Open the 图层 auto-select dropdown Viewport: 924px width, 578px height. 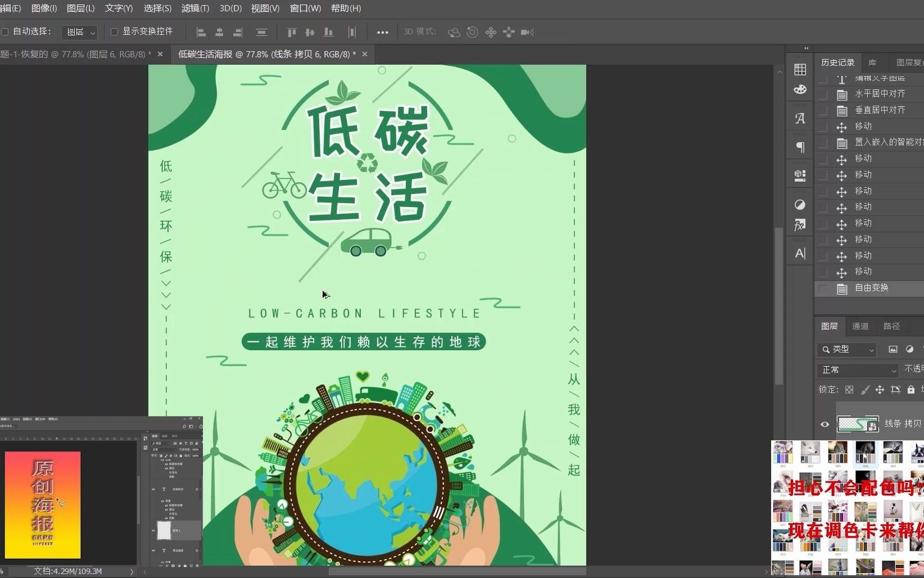(80, 32)
